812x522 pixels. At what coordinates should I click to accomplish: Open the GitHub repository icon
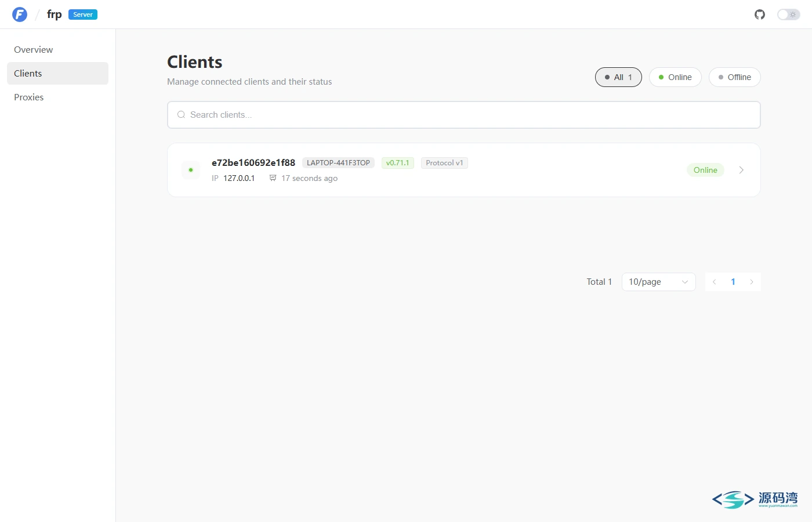[760, 14]
